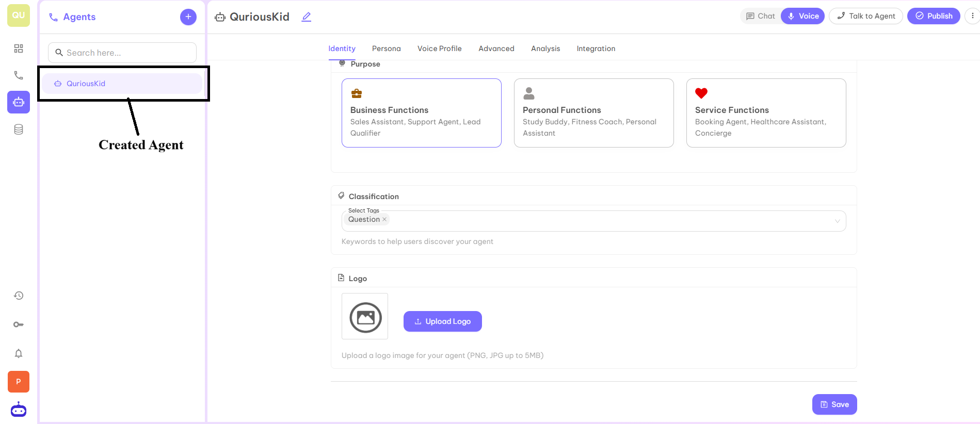Remove the Question tag with its x
Viewport: 980px width, 424px height.
[x=384, y=219]
